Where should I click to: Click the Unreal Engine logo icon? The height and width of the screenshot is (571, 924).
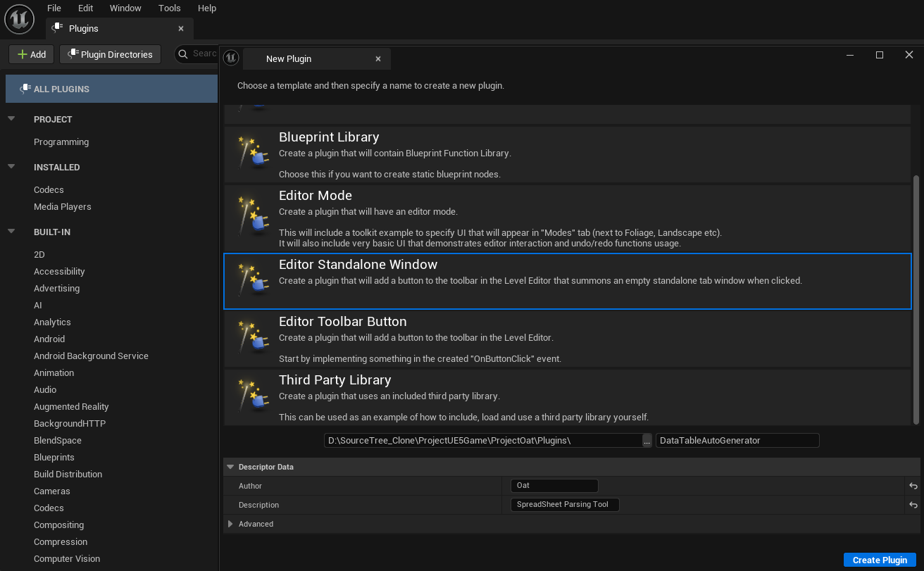coord(20,18)
